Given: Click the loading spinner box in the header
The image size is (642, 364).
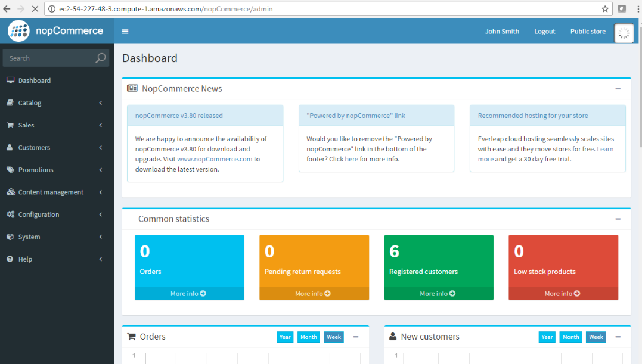Looking at the screenshot, I should 624,33.
